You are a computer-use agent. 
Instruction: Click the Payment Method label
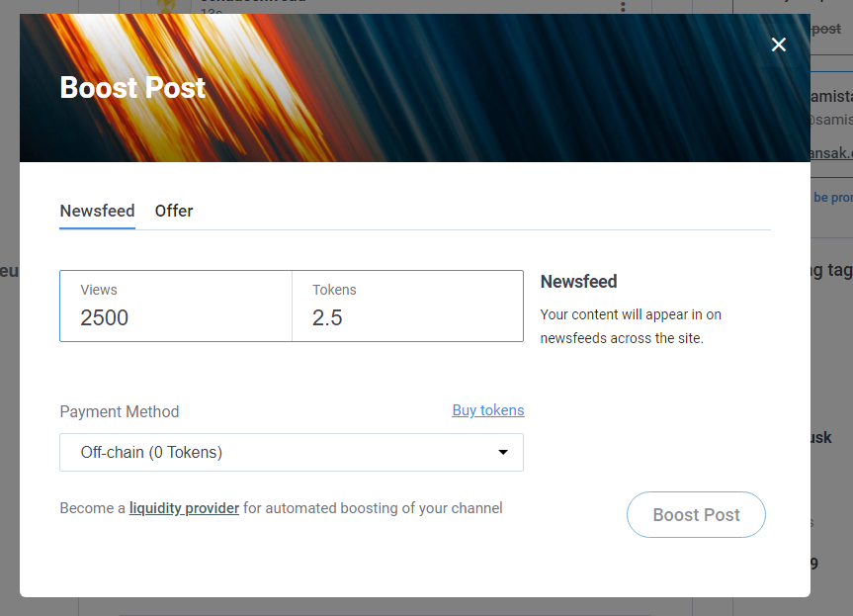coord(120,412)
